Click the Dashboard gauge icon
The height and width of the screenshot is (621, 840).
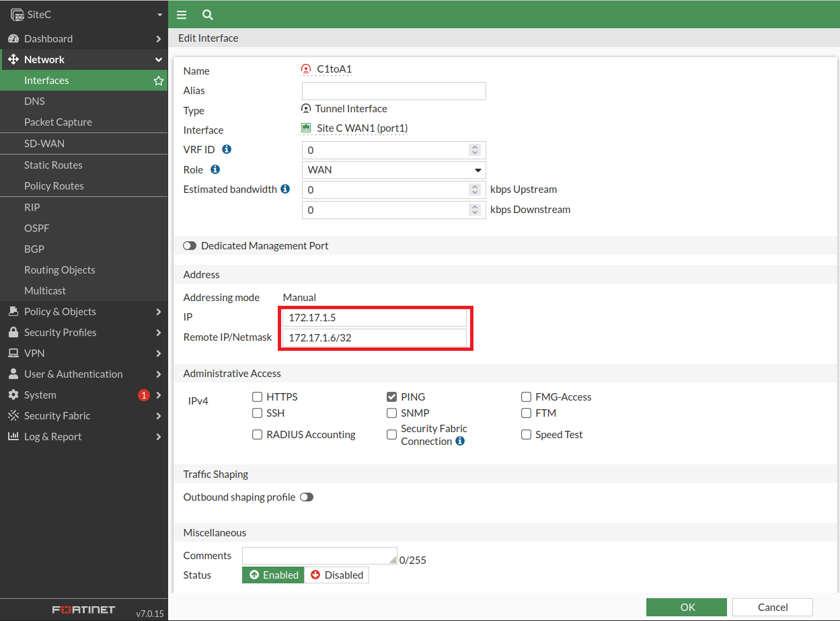pyautogui.click(x=13, y=39)
